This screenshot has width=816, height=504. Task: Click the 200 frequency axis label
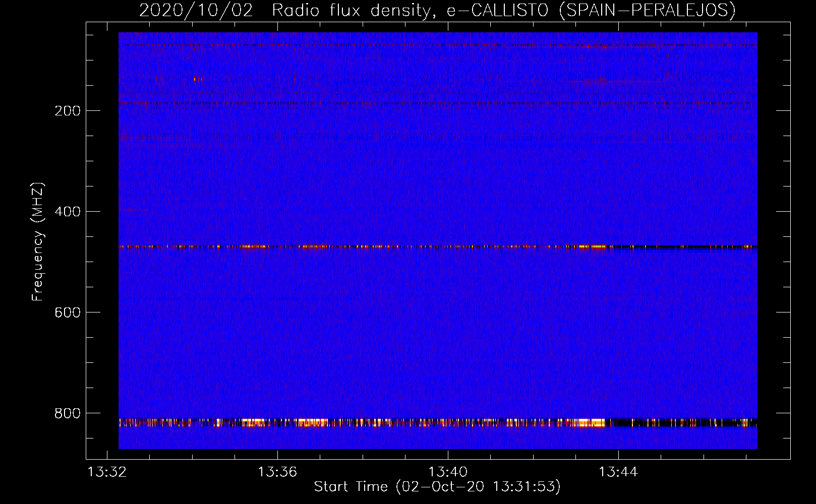(x=68, y=111)
